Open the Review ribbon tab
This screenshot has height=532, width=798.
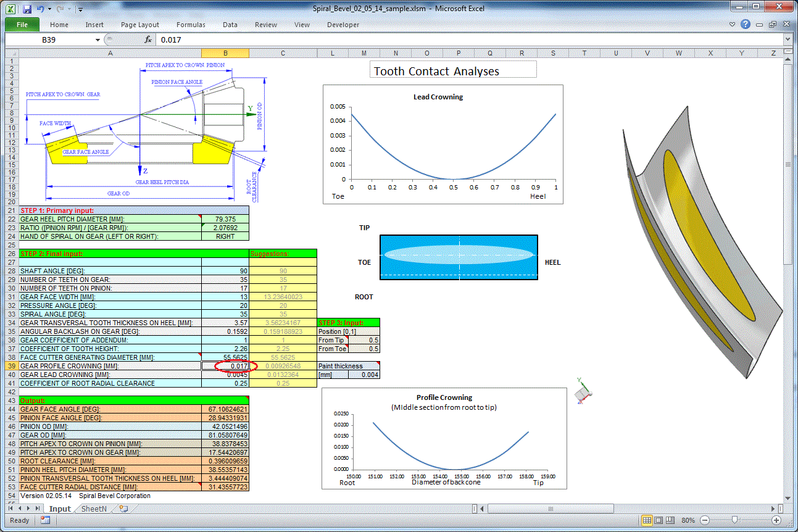click(266, 25)
